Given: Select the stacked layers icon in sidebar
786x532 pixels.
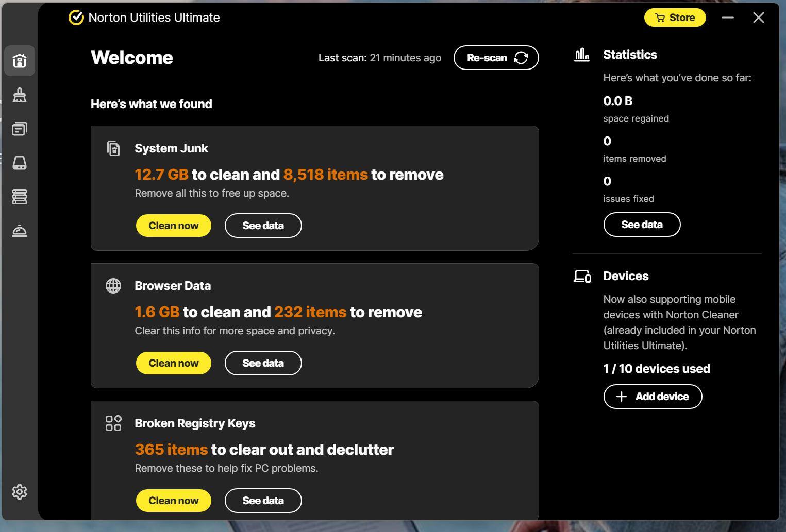Looking at the screenshot, I should pos(20,197).
